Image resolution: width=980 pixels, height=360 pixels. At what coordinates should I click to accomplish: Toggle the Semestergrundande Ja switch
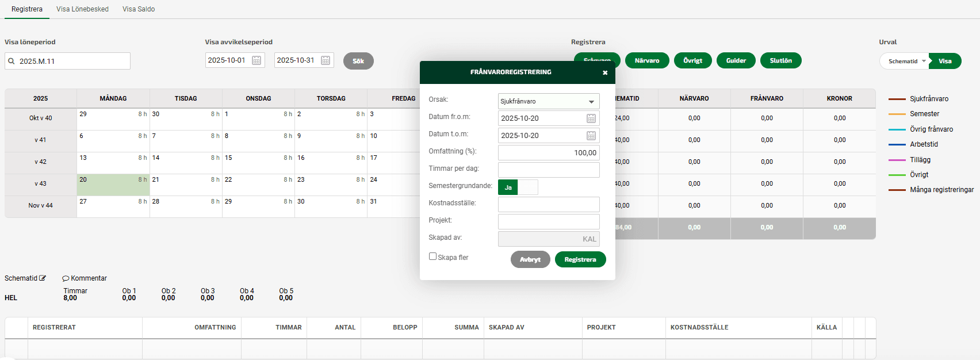coord(518,187)
